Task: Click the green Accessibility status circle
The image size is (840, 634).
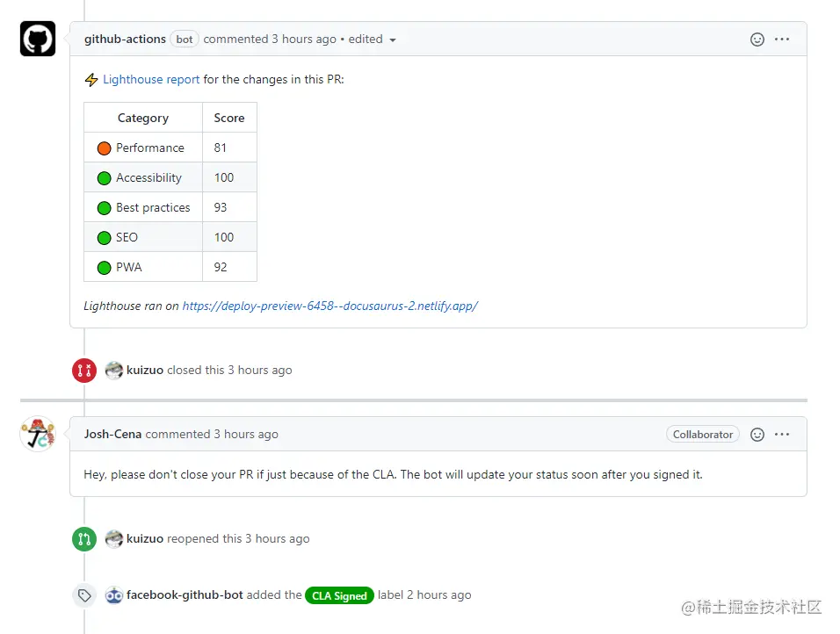Action: 104,177
